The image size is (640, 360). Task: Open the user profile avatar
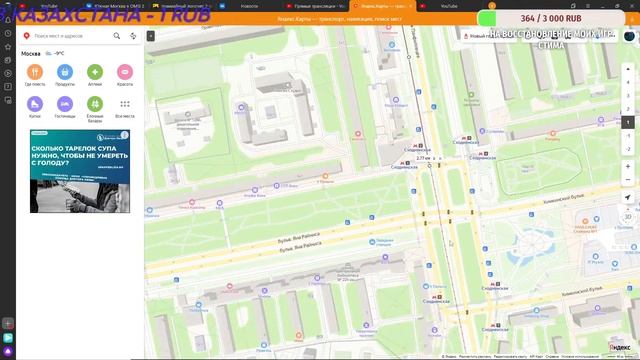coord(629,36)
